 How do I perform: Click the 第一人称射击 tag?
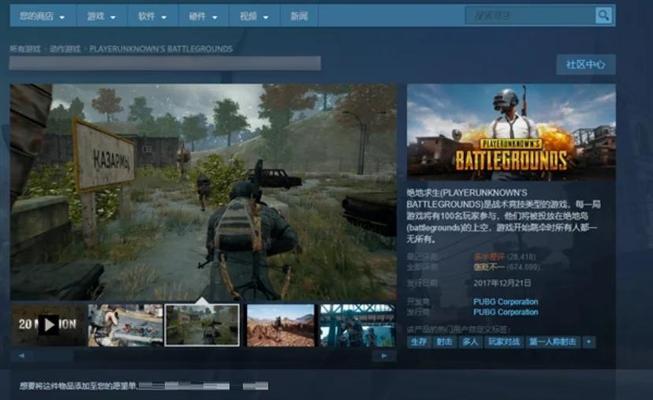553,342
